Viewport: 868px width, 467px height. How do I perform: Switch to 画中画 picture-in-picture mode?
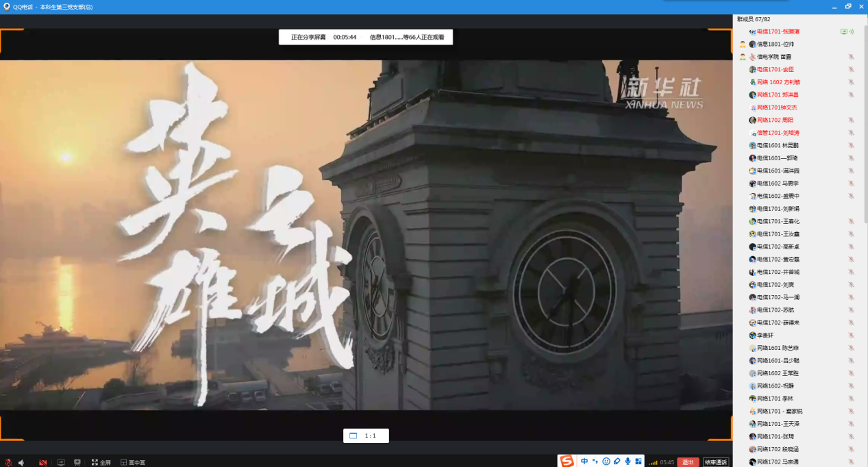coord(133,462)
